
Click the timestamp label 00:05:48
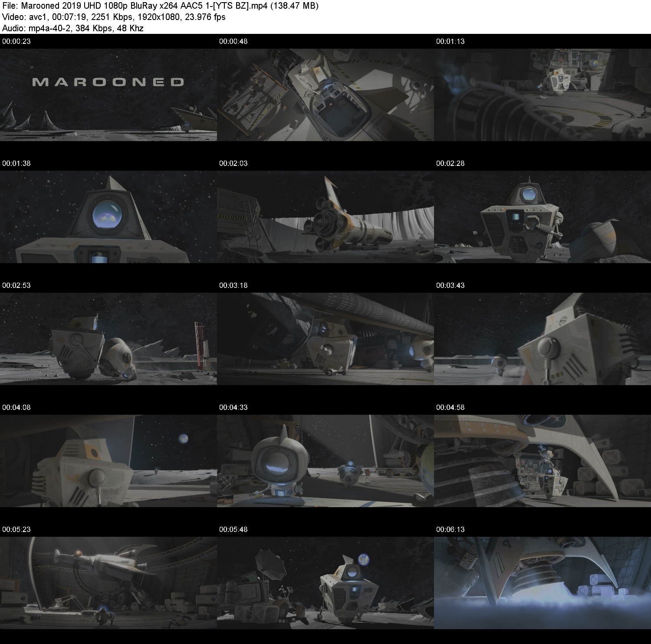tap(233, 529)
